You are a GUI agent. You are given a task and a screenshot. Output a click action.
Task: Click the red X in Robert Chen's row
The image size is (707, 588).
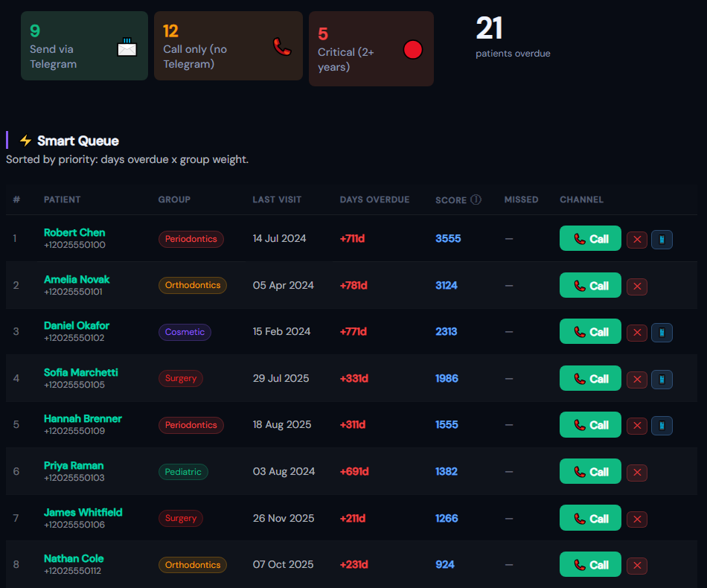(637, 240)
